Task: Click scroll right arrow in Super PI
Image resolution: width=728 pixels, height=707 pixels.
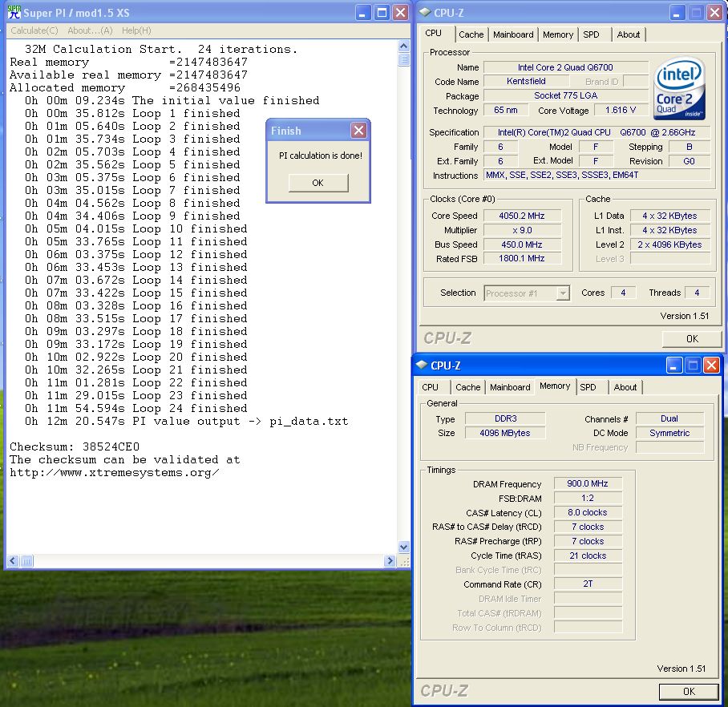Action: pyautogui.click(x=390, y=561)
